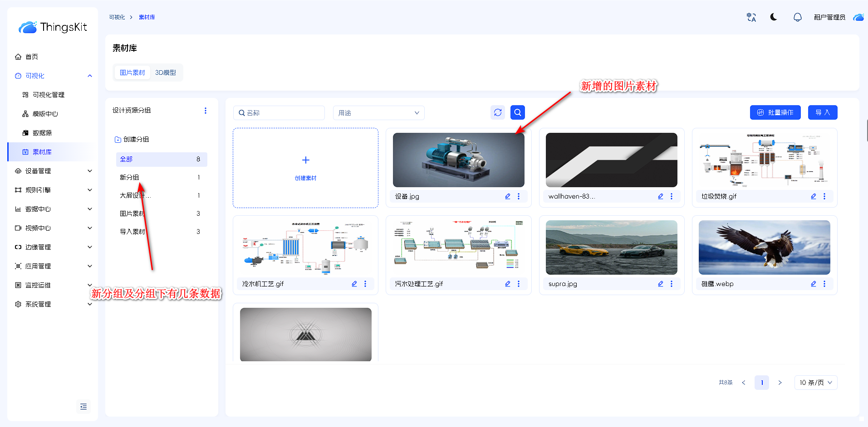Viewport: 868px width, 427px height.
Task: Collapse the sidebar menu icon
Action: tap(83, 407)
